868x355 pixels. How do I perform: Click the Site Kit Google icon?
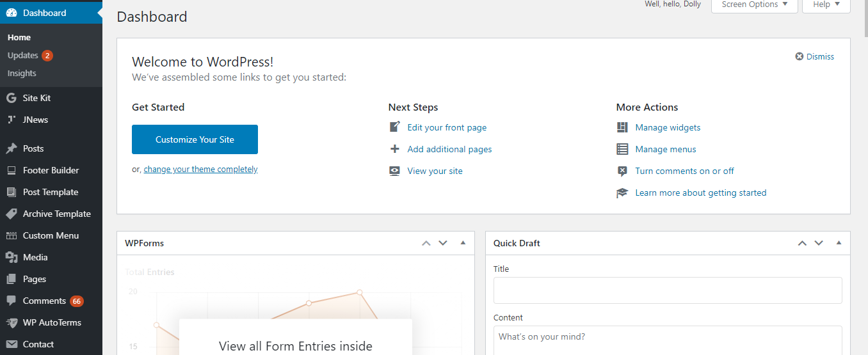(x=11, y=98)
